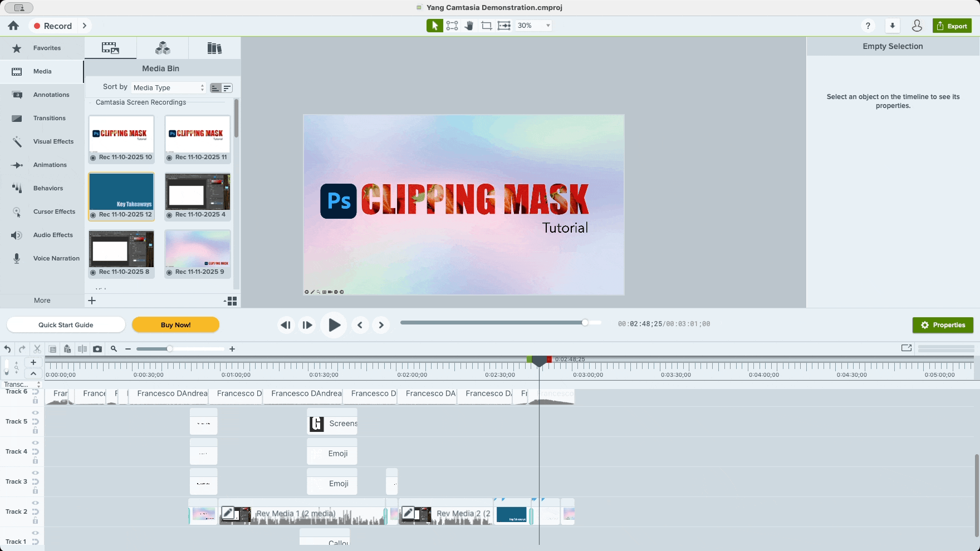
Task: Collapse tracks with the up chevron button
Action: click(33, 374)
